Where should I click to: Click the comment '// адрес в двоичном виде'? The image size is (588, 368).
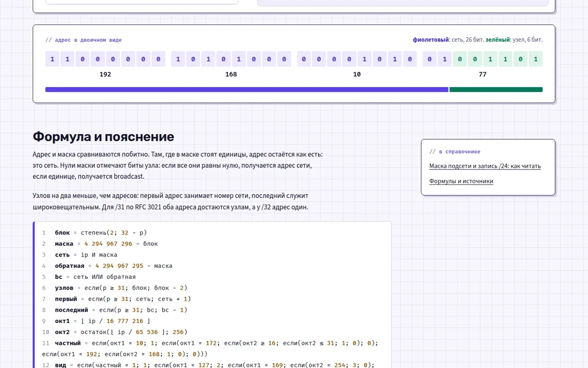[x=84, y=40]
